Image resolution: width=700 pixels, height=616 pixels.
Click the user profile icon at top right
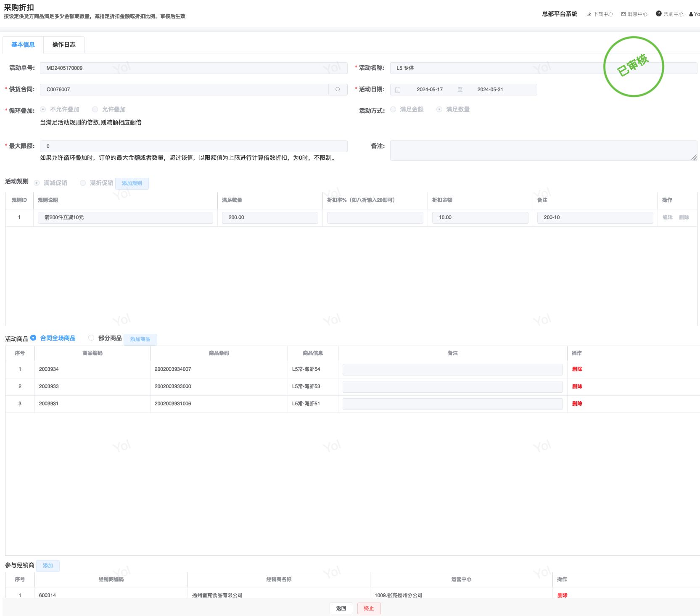(691, 14)
